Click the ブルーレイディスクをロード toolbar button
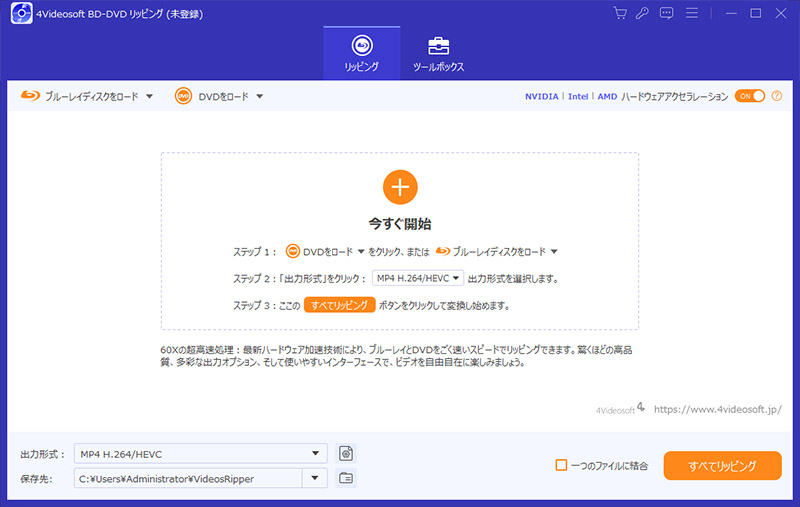Image resolution: width=800 pixels, height=507 pixels. tap(87, 96)
